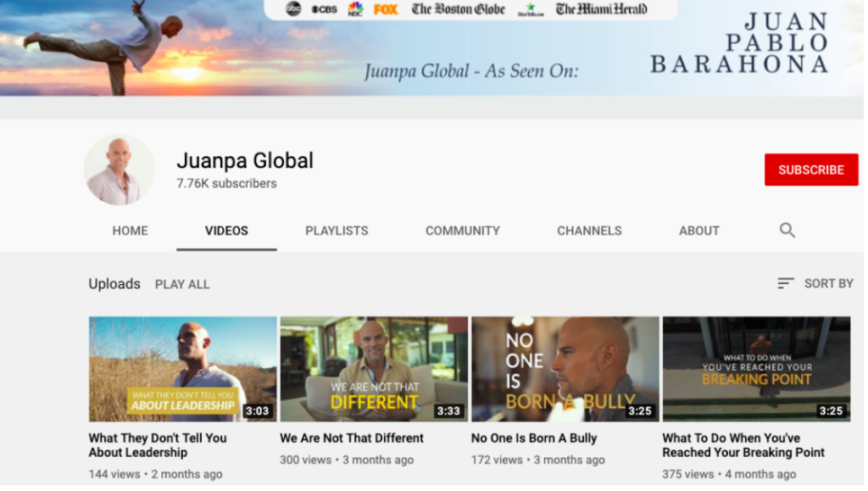The image size is (868, 491).
Task: Switch to the Home tab
Action: point(130,231)
